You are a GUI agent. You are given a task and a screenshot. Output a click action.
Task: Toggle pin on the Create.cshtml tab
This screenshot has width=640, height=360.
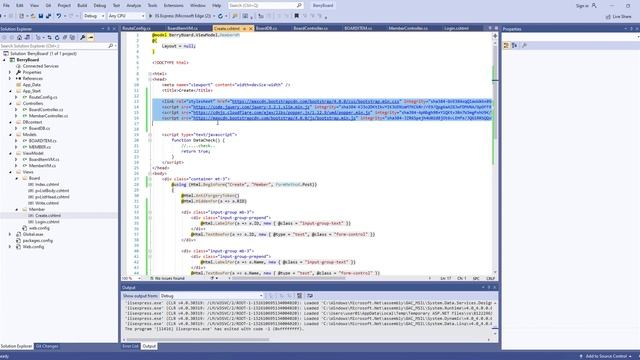(244, 29)
